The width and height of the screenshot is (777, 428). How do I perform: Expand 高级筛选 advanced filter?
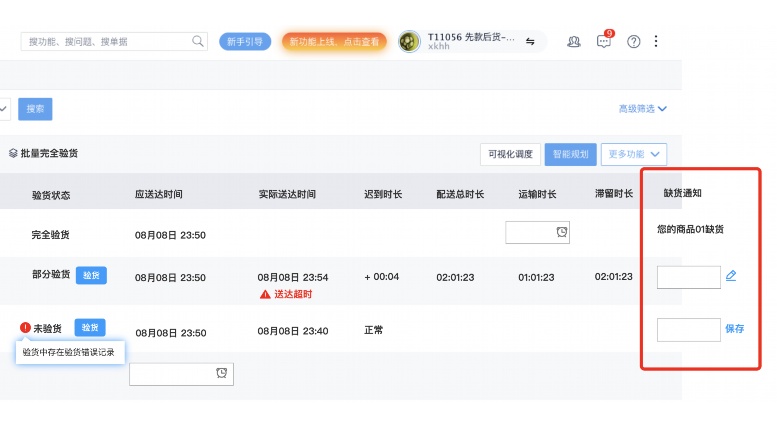(642, 108)
